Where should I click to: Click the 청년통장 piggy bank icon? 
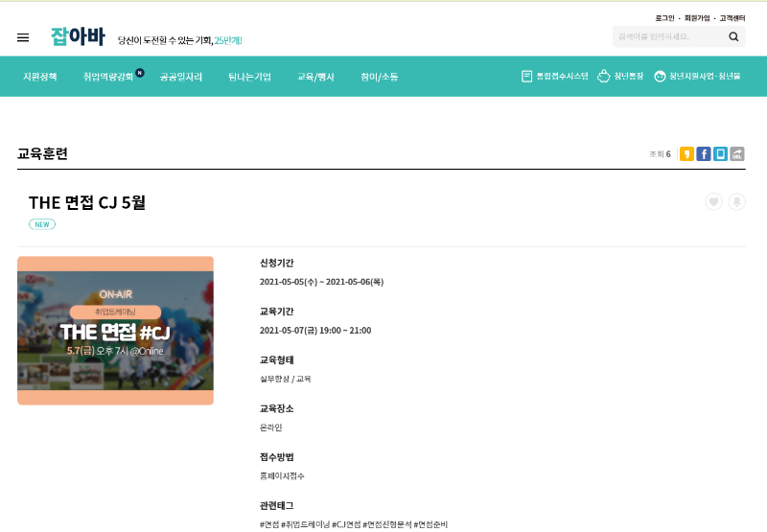click(604, 76)
